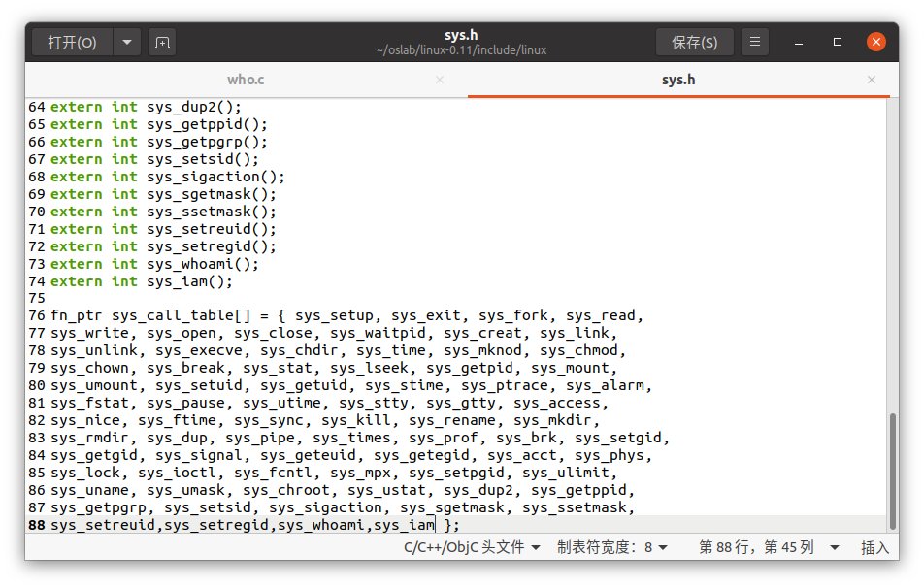Click on sys_rename in line 82

coord(452,421)
